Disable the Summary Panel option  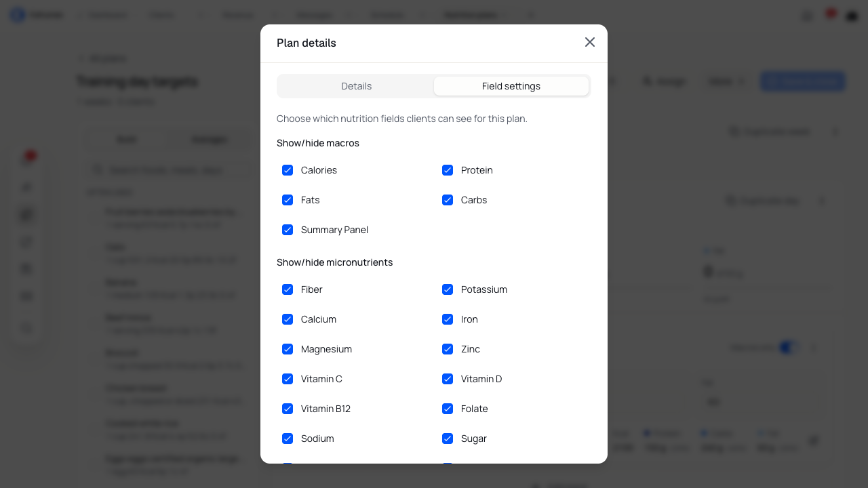click(288, 230)
